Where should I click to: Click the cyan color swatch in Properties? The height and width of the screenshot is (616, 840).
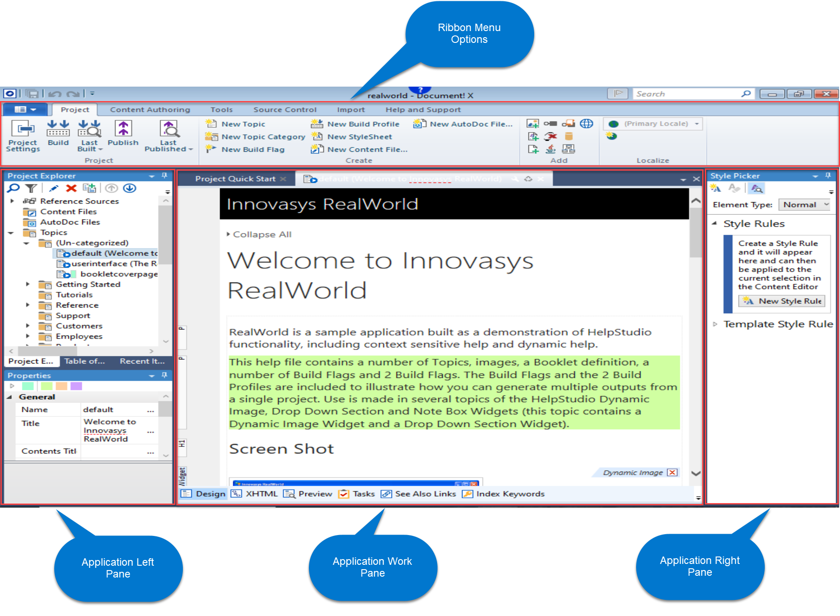pos(28,386)
